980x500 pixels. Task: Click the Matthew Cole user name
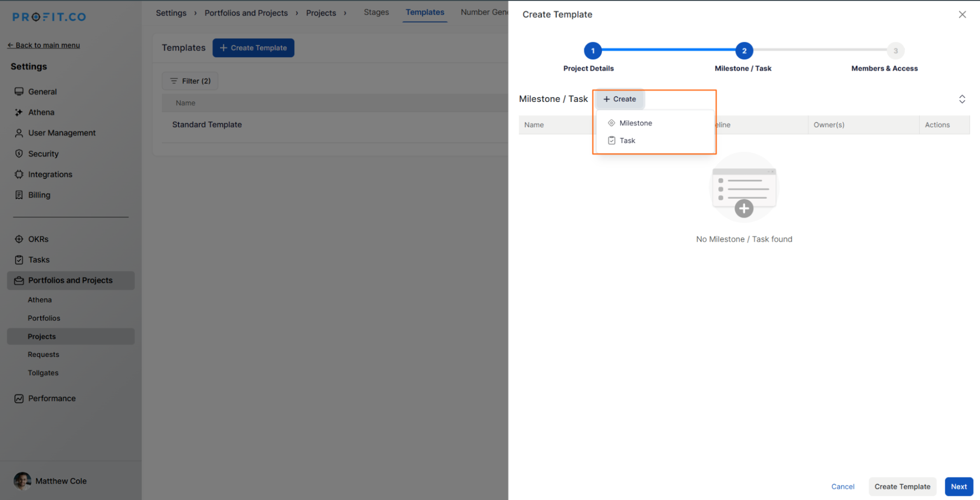pos(61,481)
